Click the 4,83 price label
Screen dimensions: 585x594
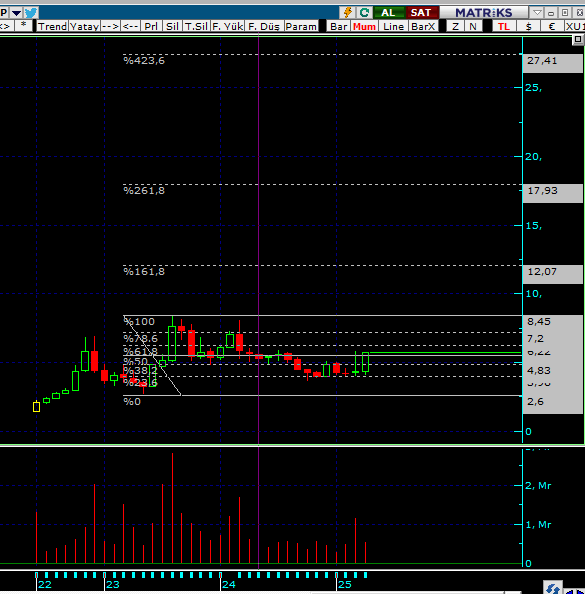538,370
